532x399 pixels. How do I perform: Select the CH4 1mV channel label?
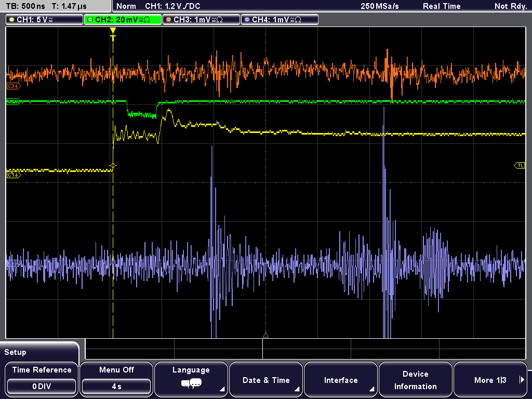pyautogui.click(x=280, y=20)
